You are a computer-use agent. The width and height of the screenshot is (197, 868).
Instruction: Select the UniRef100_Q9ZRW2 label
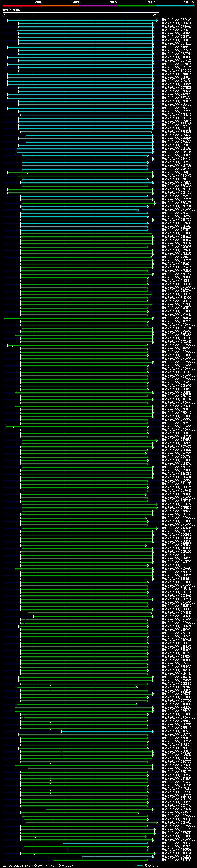[177, 856]
